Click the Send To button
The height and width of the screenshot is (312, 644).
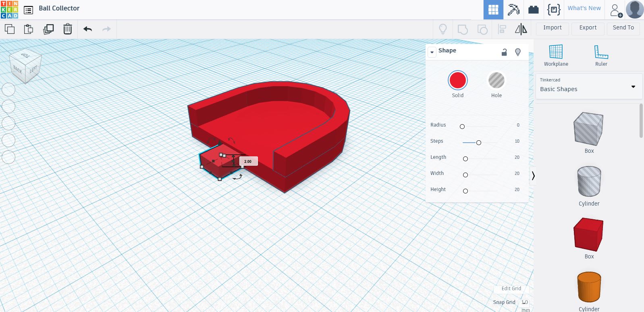click(x=623, y=28)
